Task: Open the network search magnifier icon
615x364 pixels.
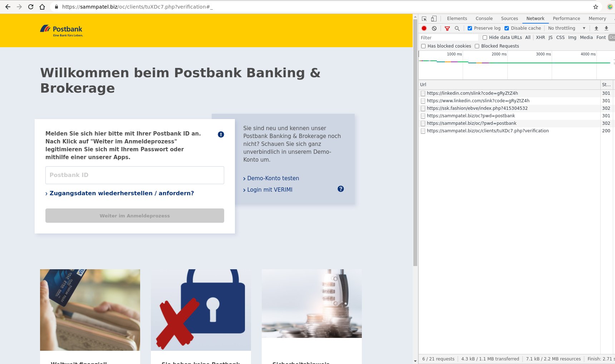Action: tap(457, 28)
